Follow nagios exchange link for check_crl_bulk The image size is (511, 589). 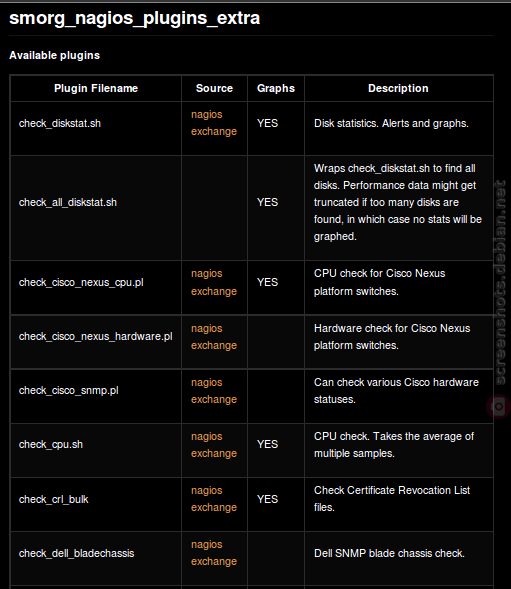tap(214, 499)
